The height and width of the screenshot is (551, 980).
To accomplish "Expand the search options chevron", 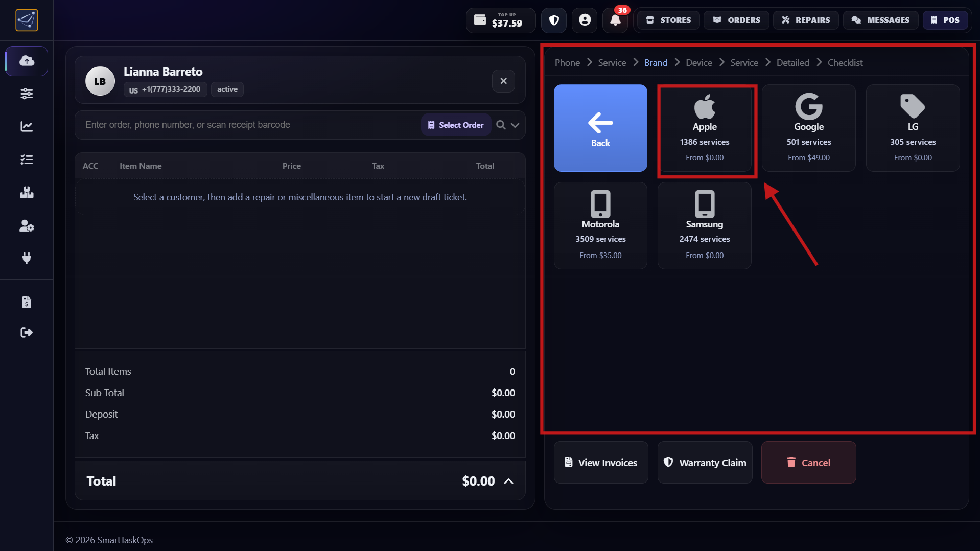I will pos(515,125).
